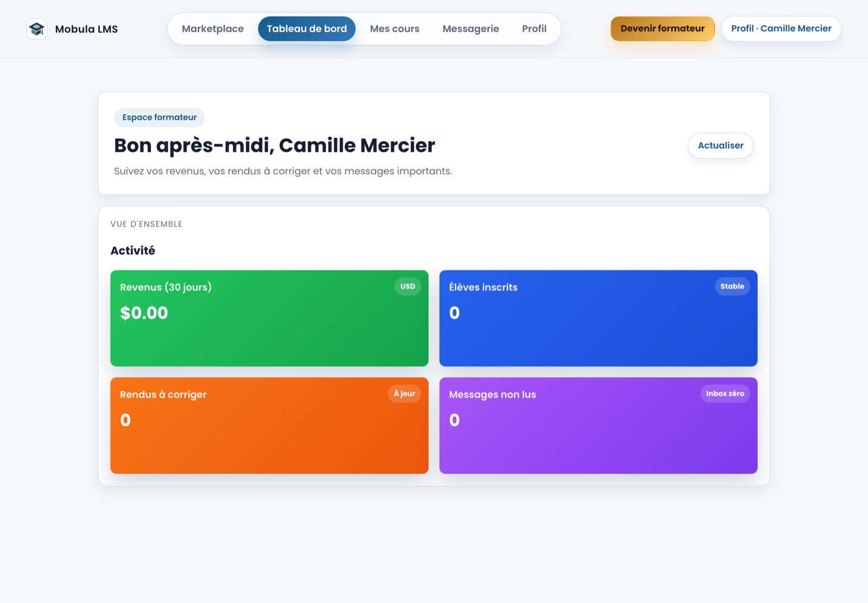
Task: Click the Stable badge
Action: [732, 287]
